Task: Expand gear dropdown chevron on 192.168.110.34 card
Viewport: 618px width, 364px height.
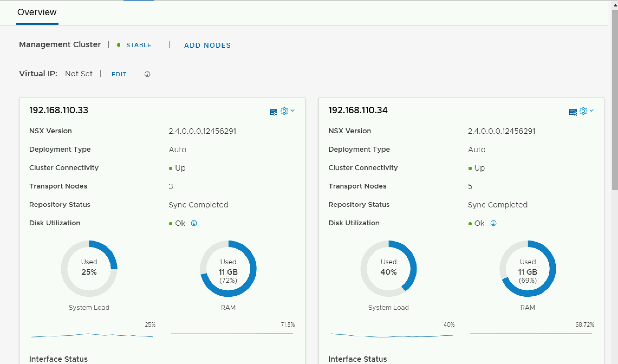Action: 591,110
